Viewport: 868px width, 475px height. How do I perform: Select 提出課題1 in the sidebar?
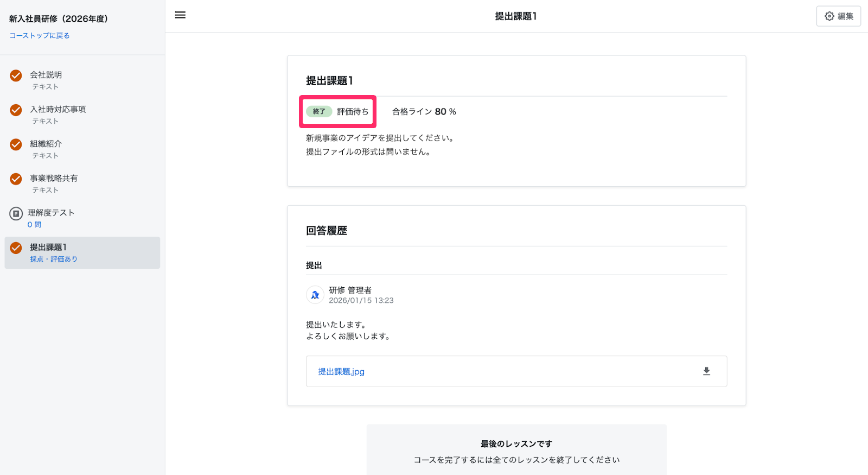click(82, 252)
